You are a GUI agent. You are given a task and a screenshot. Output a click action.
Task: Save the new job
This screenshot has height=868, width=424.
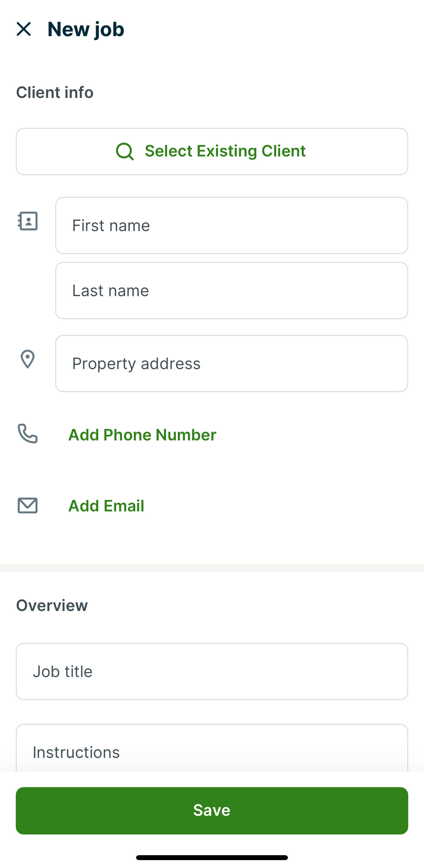(212, 810)
